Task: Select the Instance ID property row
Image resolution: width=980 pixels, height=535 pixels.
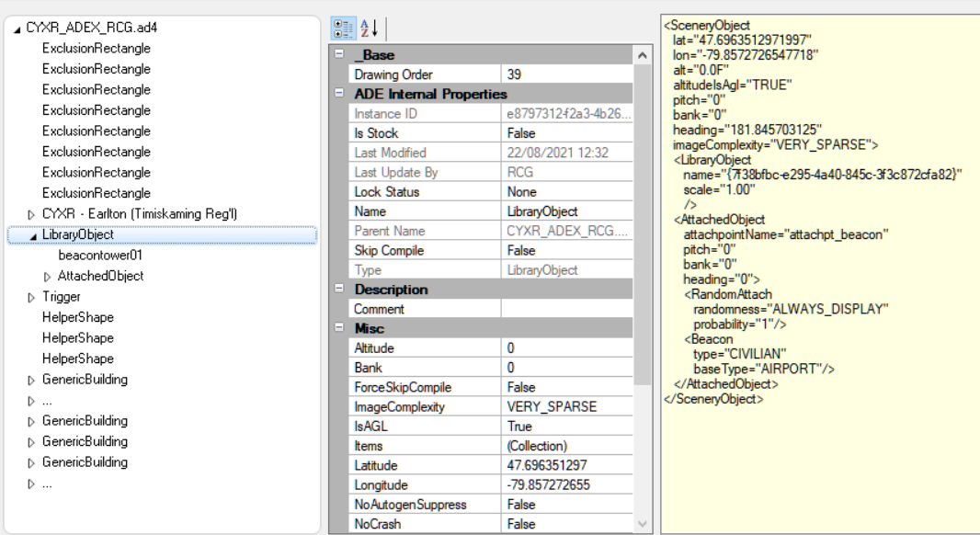Action: [491, 114]
